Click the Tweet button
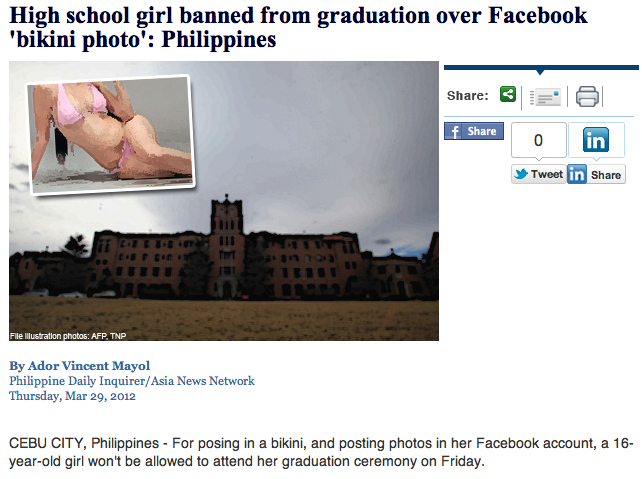Screen dimensions: 642x479 [538, 174]
